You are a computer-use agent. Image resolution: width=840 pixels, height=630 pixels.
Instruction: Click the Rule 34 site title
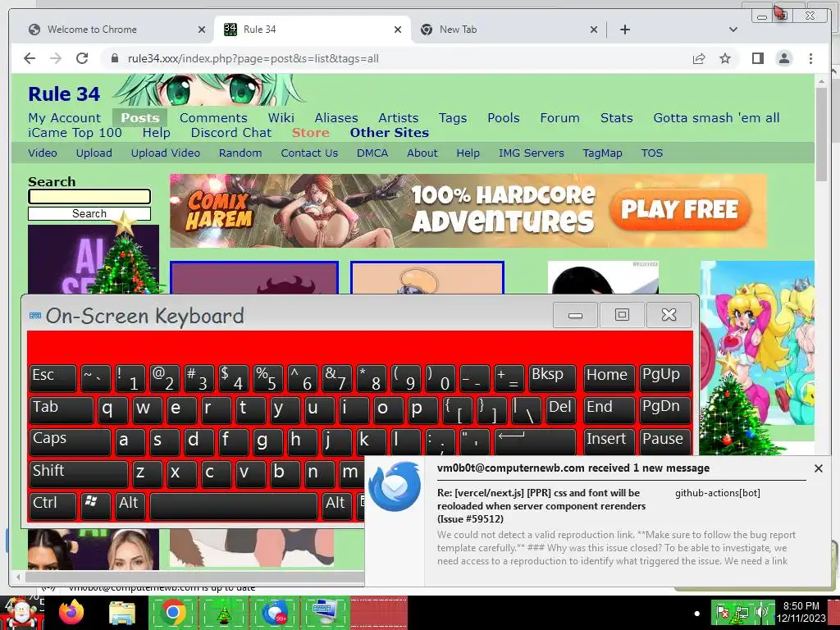(64, 94)
